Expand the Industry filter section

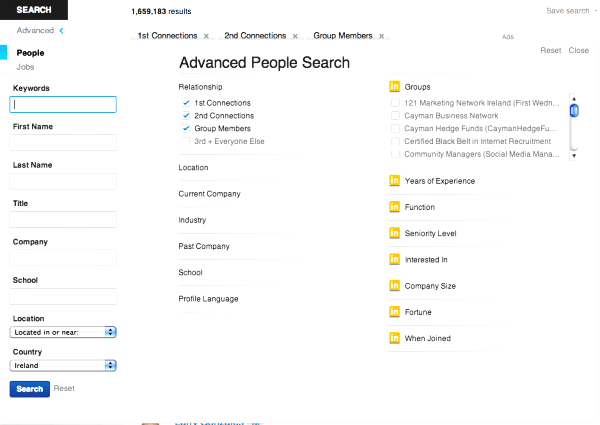tap(192, 220)
